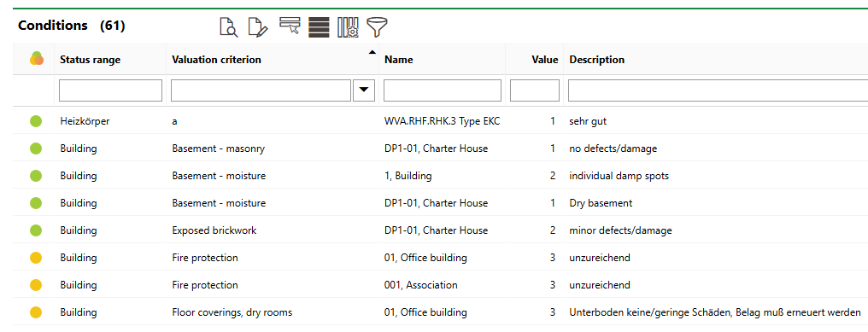Focus the Status range filter field
Viewport: 868px width, 332px height.
point(111,90)
